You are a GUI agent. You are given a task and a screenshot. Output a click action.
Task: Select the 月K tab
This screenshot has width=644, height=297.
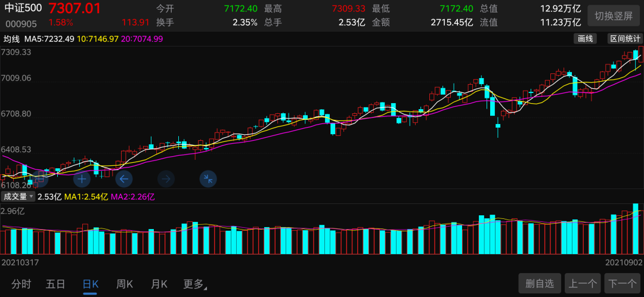pos(159,284)
